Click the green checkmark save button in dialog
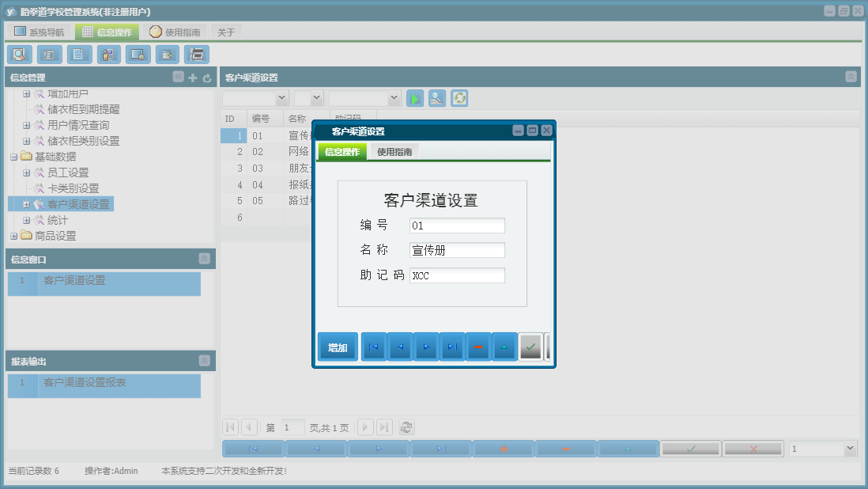This screenshot has height=489, width=868. click(x=530, y=347)
